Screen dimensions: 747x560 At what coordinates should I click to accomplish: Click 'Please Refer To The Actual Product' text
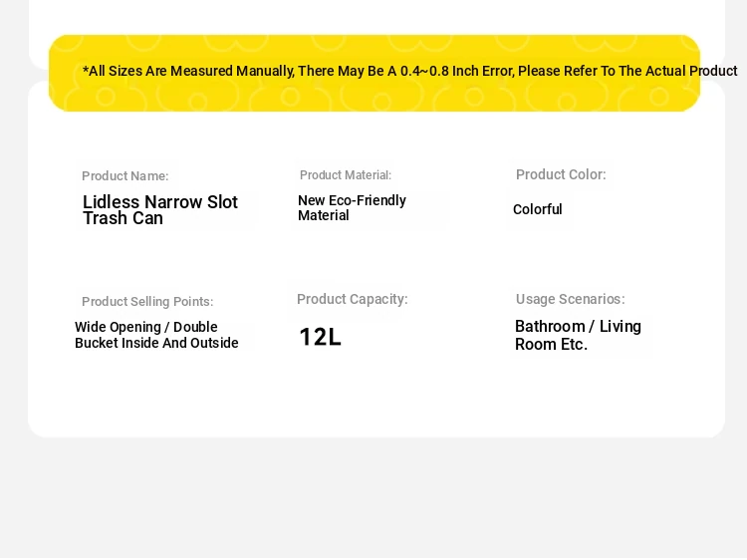click(627, 71)
